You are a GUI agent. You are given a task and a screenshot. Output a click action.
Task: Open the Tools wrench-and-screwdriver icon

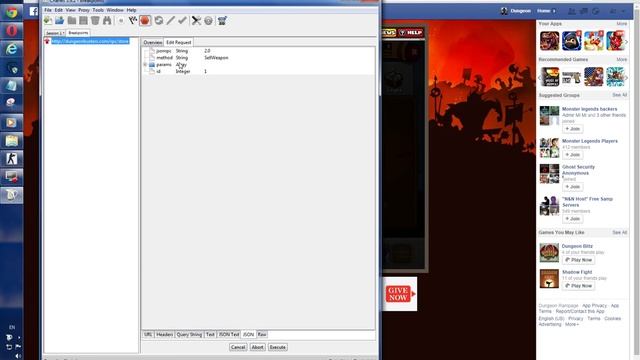pyautogui.click(x=196, y=20)
